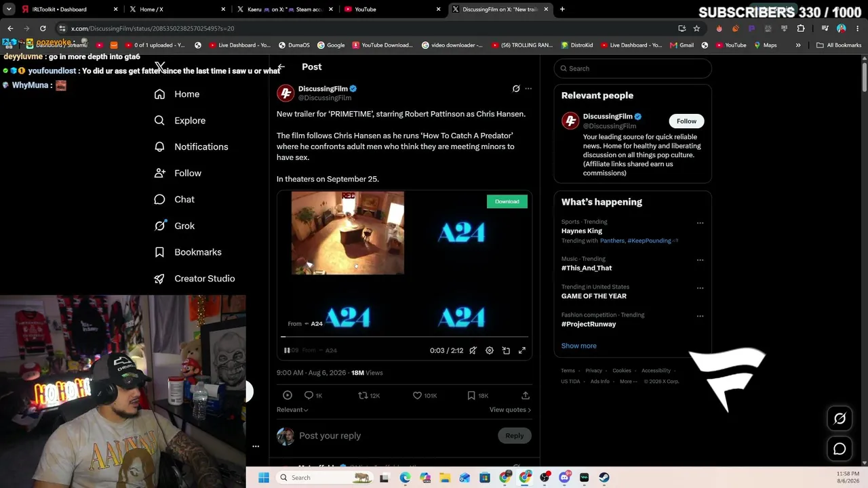Open View quotes link

coord(510,409)
